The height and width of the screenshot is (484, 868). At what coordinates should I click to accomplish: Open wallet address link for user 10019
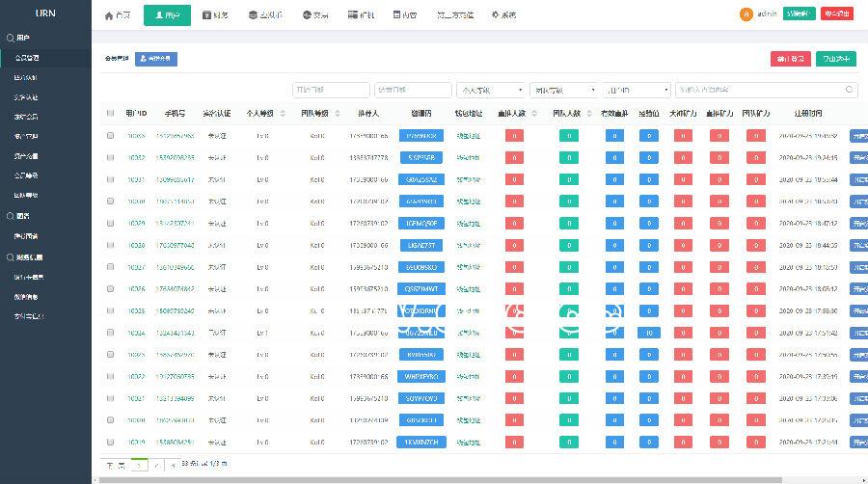click(x=469, y=442)
